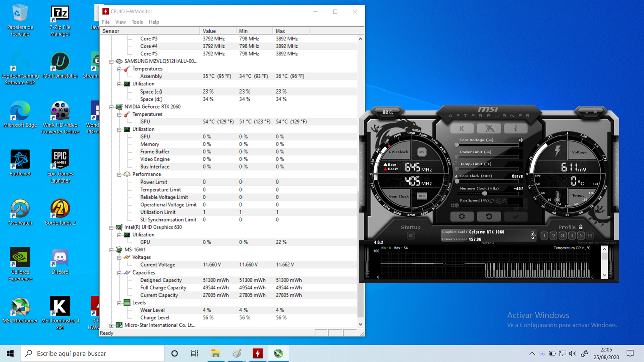Adjust the Core Clock slider handle

click(457, 181)
